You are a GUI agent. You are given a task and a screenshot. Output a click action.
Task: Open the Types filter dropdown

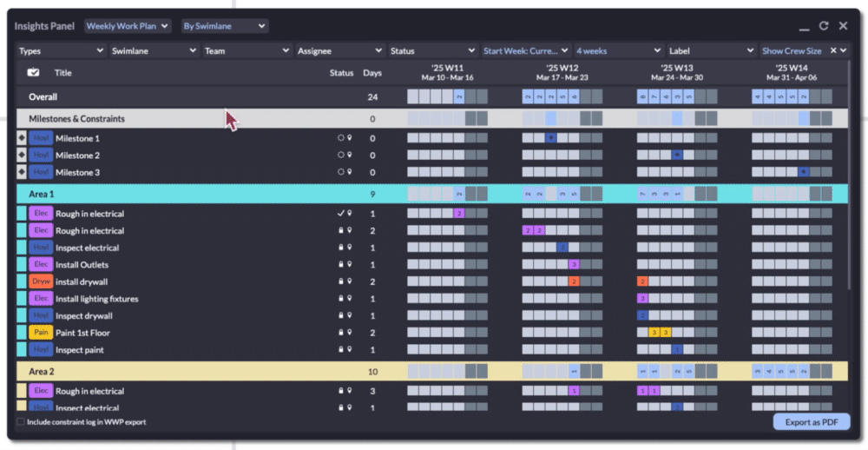[62, 50]
